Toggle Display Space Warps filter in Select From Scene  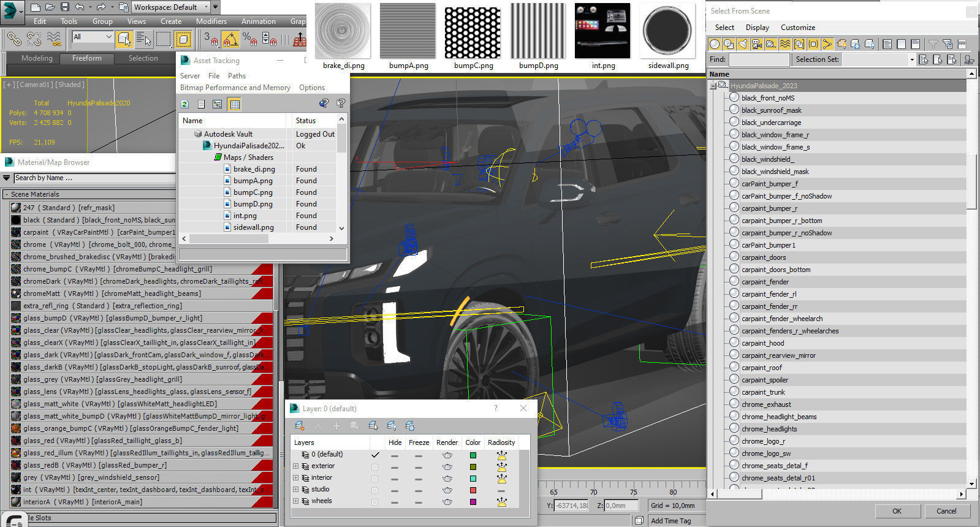click(785, 44)
